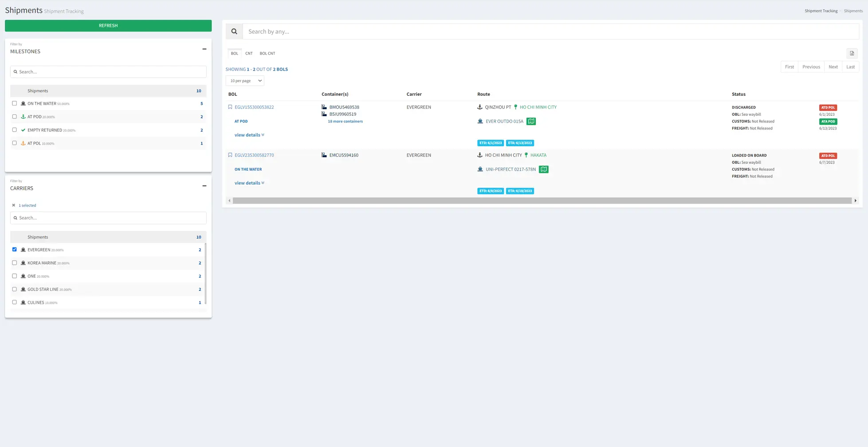Click anchor icon of AT POD milestone
This screenshot has height=447, width=868.
tap(23, 117)
